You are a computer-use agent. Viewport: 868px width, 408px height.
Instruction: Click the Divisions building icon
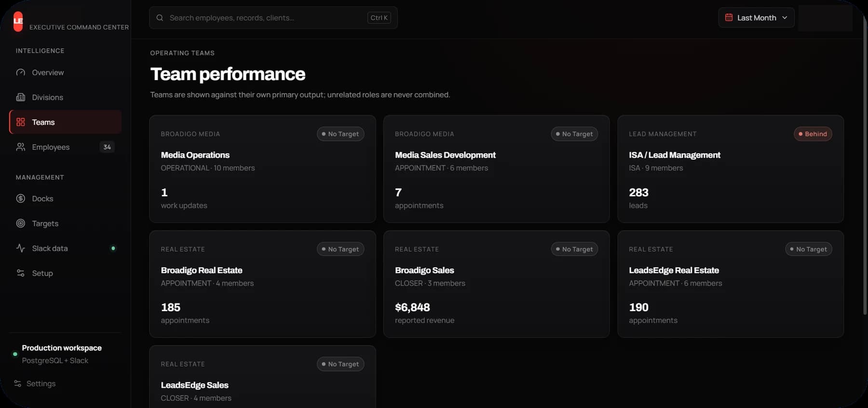(x=21, y=97)
